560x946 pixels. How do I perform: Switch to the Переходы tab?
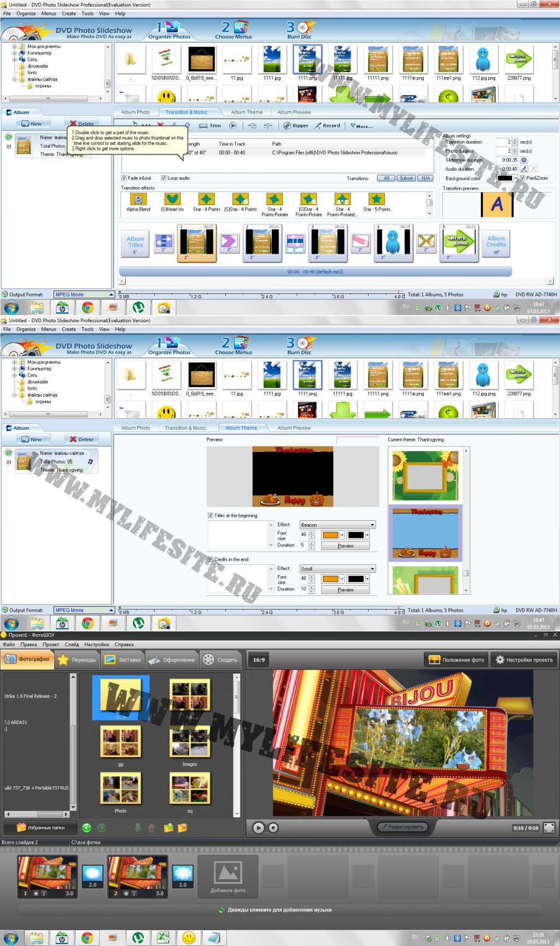pyautogui.click(x=78, y=660)
